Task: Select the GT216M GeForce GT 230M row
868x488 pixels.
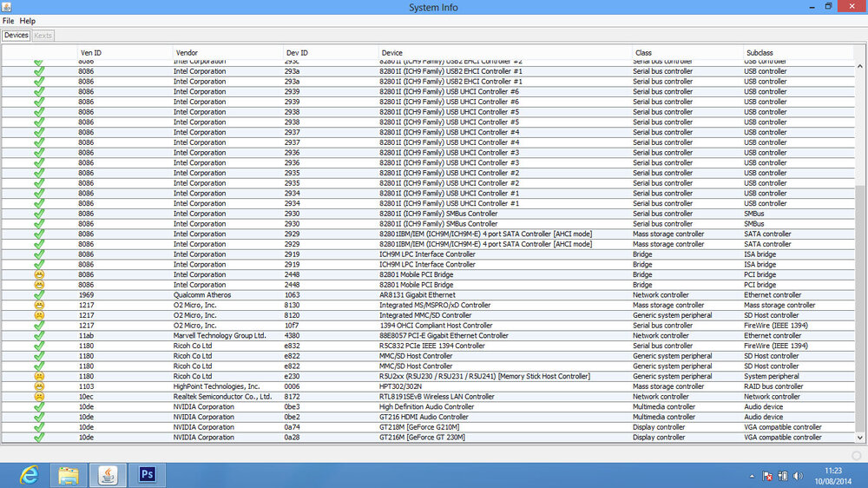Action: coord(434,438)
